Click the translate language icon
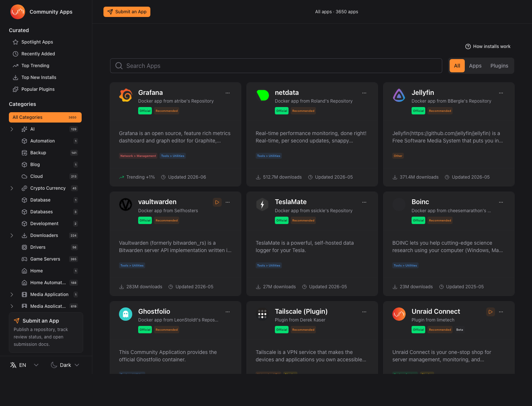 coord(13,365)
